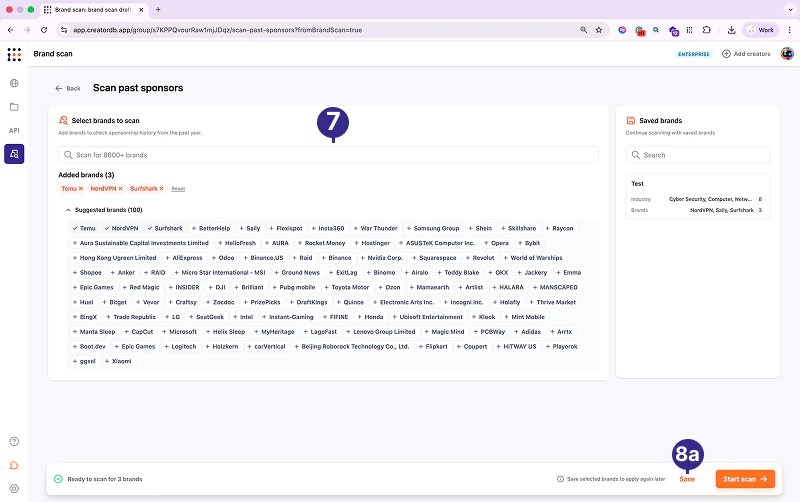
Task: Open the folder icon in sidebar
Action: (x=14, y=107)
